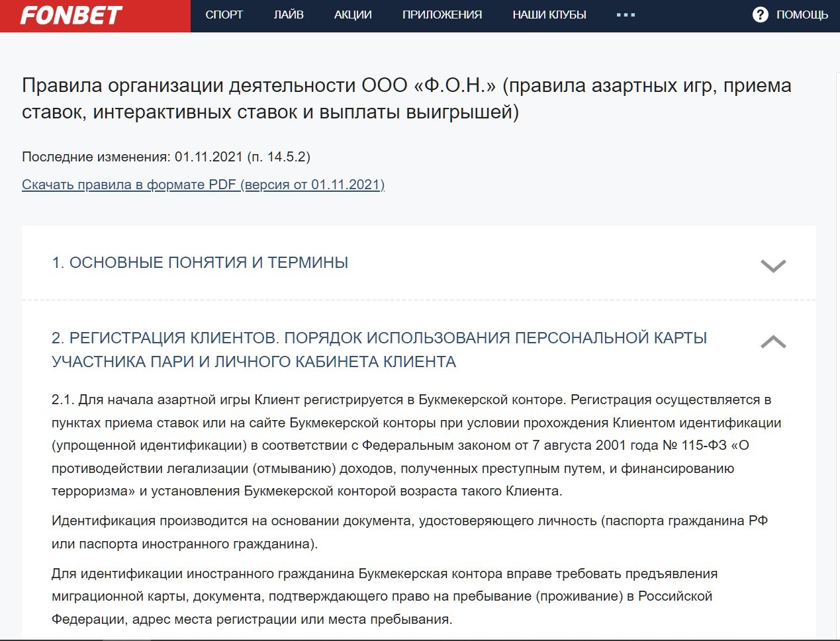Click the heading 2. РЕГИСТРАЦИЯ КЛИЕНТОВ
The width and height of the screenshot is (840, 641).
coord(379,350)
